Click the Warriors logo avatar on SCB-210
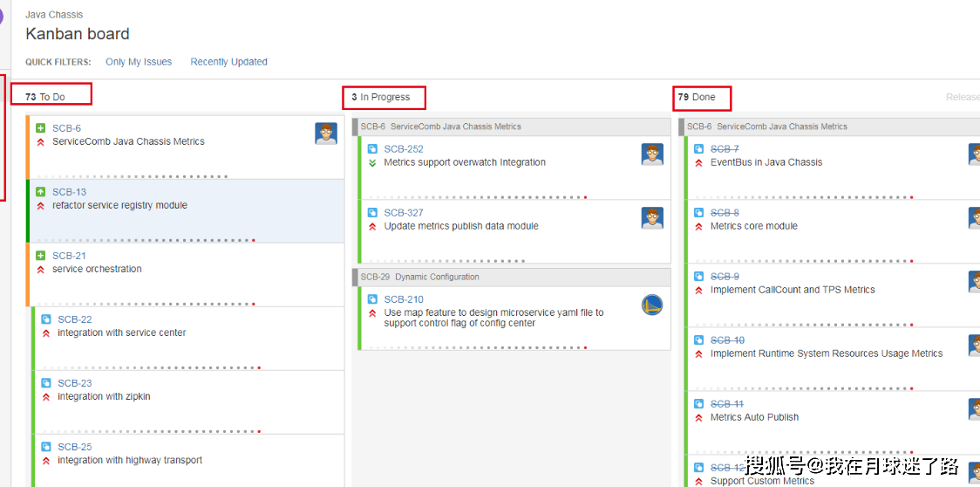 [652, 305]
